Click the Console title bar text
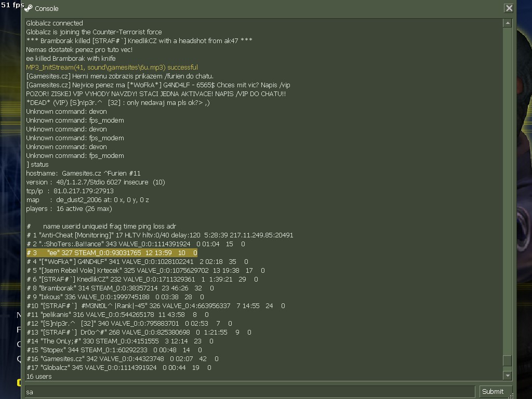This screenshot has width=532, height=399. (46, 8)
